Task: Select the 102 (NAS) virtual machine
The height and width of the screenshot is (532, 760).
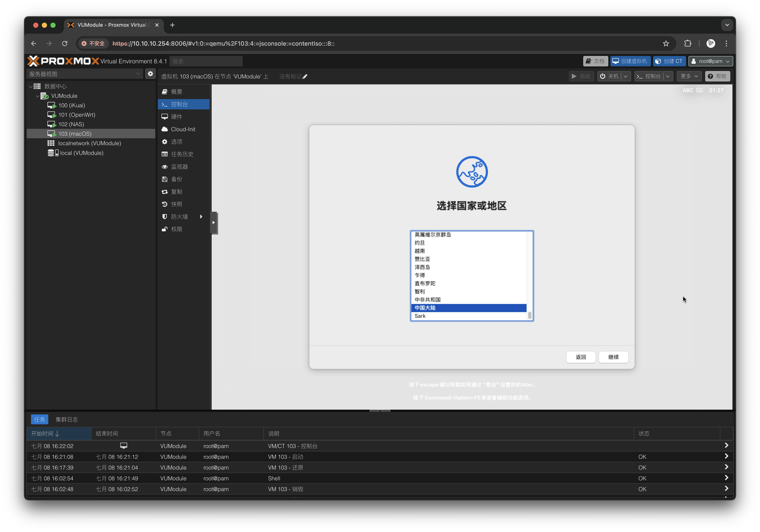Action: tap(71, 124)
